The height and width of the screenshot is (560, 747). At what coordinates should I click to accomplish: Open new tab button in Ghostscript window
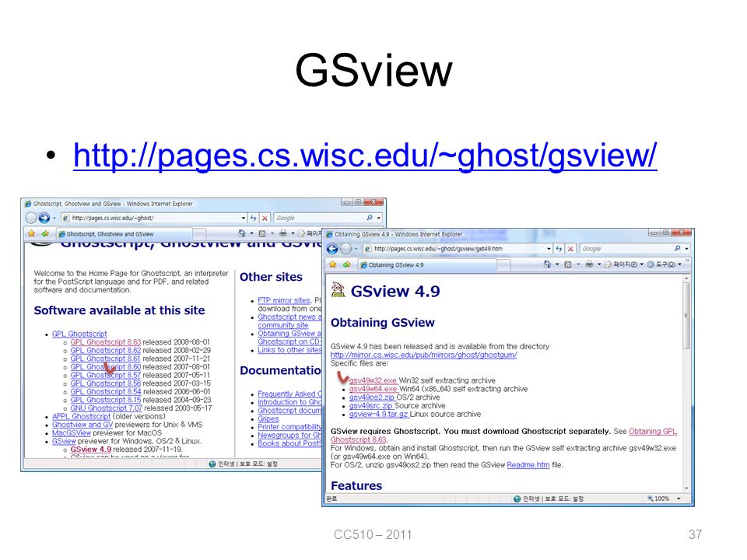pos(200,234)
